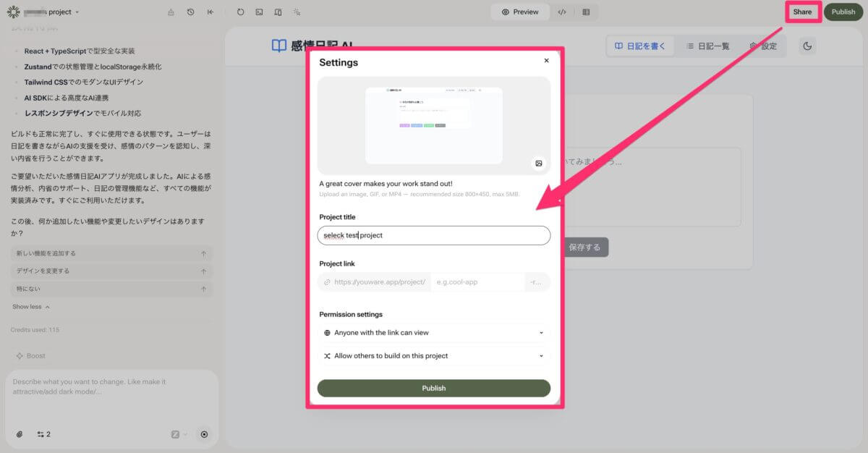
Task: Click the Publish button in Settings dialog
Action: [433, 388]
